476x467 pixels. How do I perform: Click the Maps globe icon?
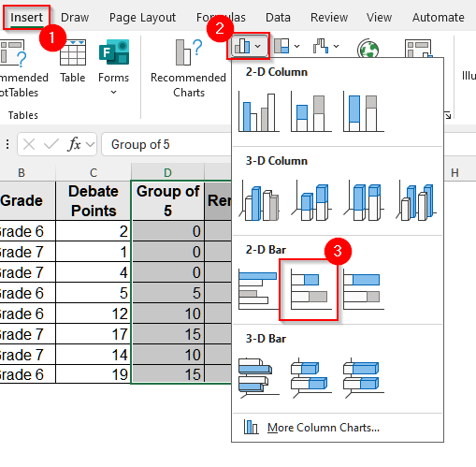368,48
